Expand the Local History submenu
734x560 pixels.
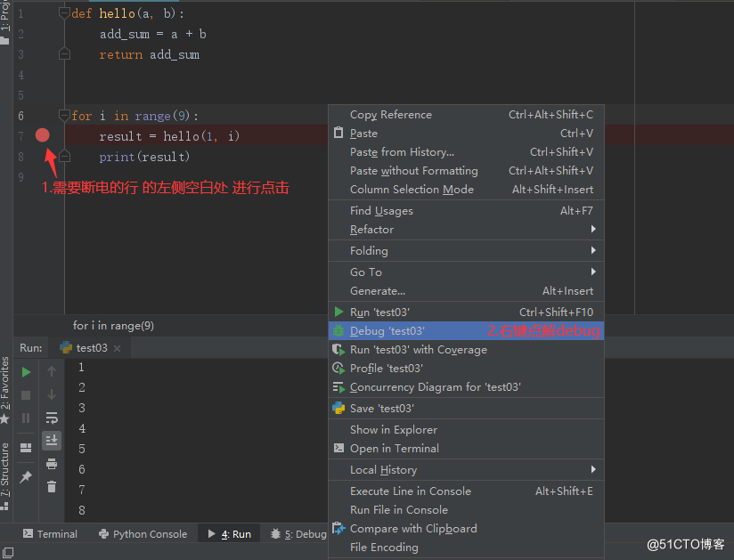[466, 470]
